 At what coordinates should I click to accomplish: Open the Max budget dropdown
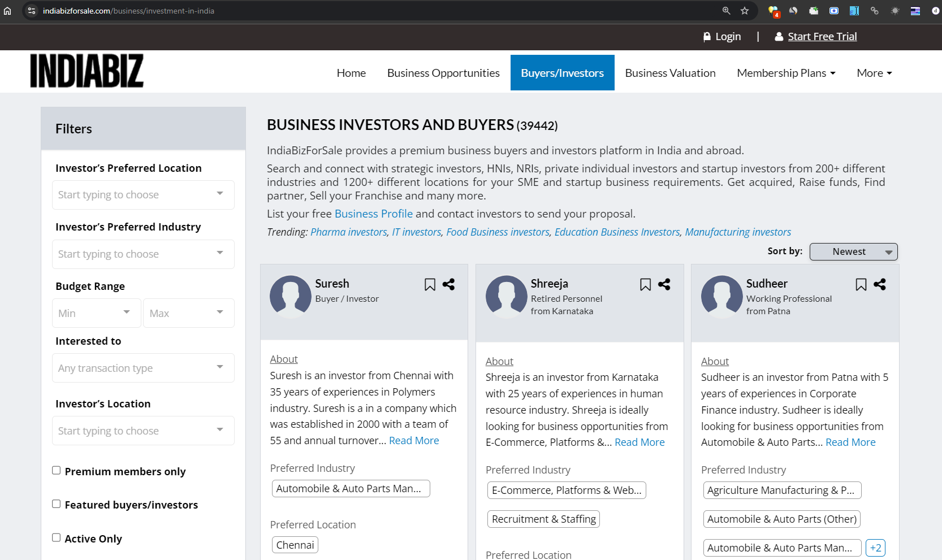click(x=189, y=313)
